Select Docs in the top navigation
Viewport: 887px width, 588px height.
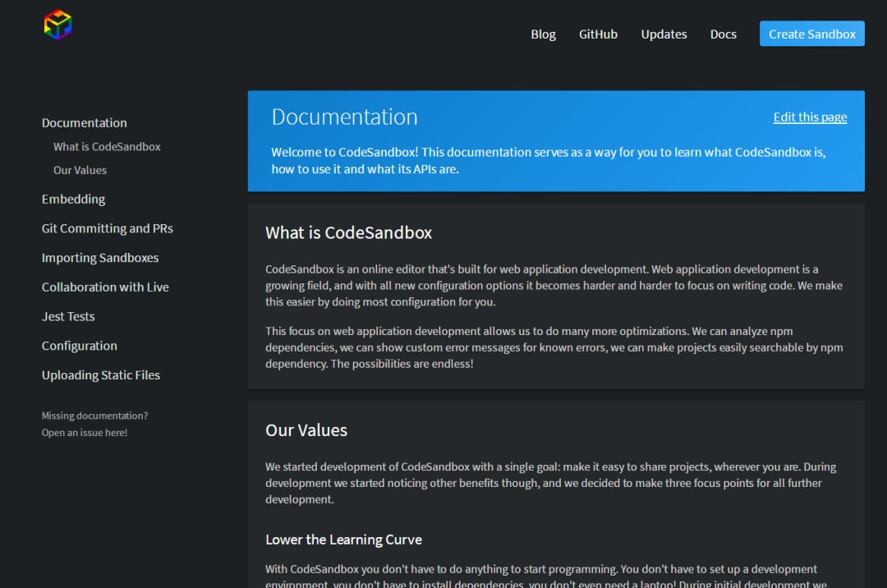(723, 34)
